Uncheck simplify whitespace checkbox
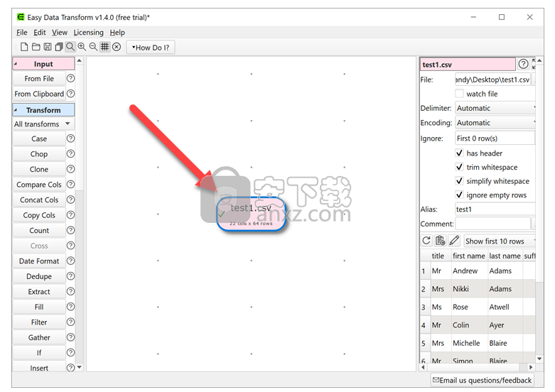Image resolution: width=555 pixels, height=392 pixels. 459,181
